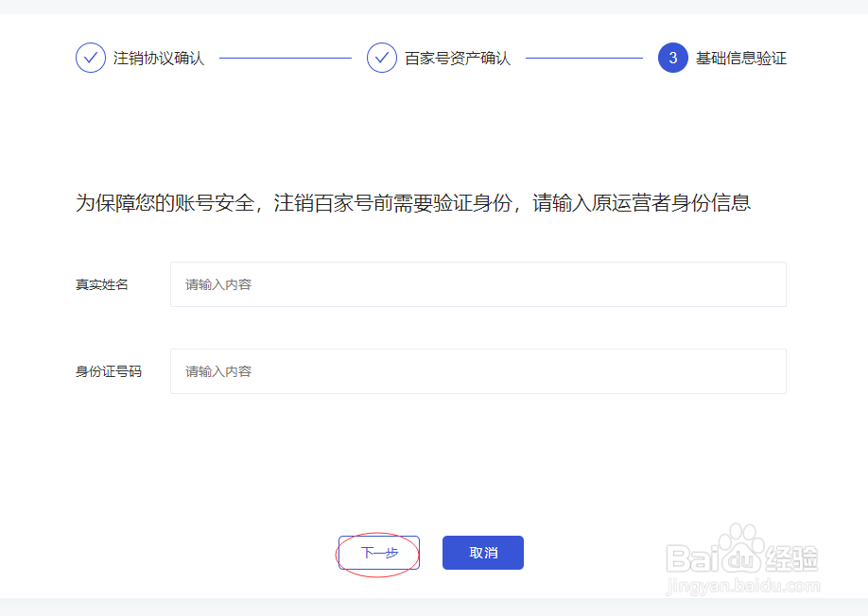Click the 注销协议确认 step label
The width and height of the screenshot is (868, 616).
click(x=159, y=58)
